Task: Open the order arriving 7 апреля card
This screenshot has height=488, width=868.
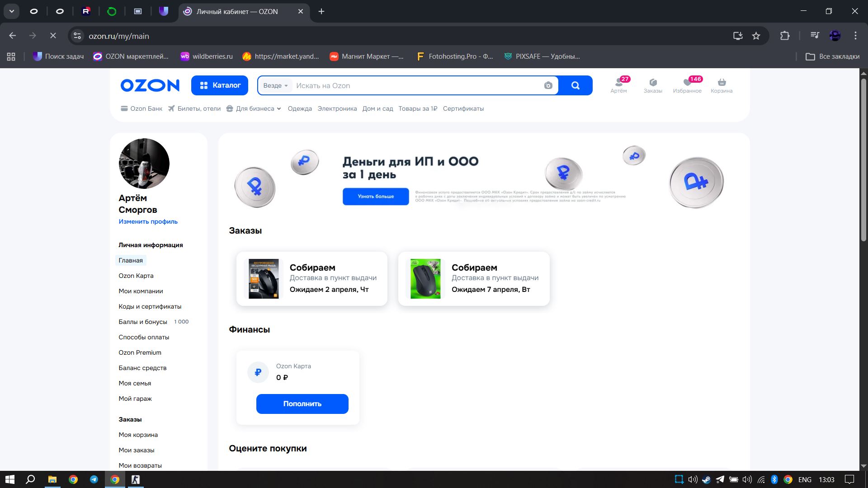Action: point(474,279)
